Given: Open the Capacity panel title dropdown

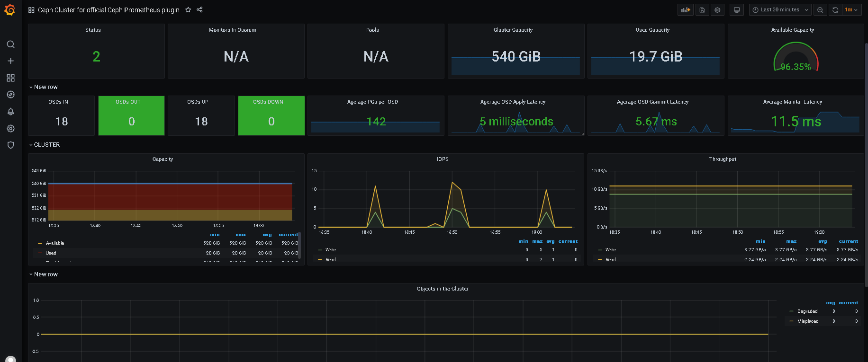Looking at the screenshot, I should click(163, 159).
